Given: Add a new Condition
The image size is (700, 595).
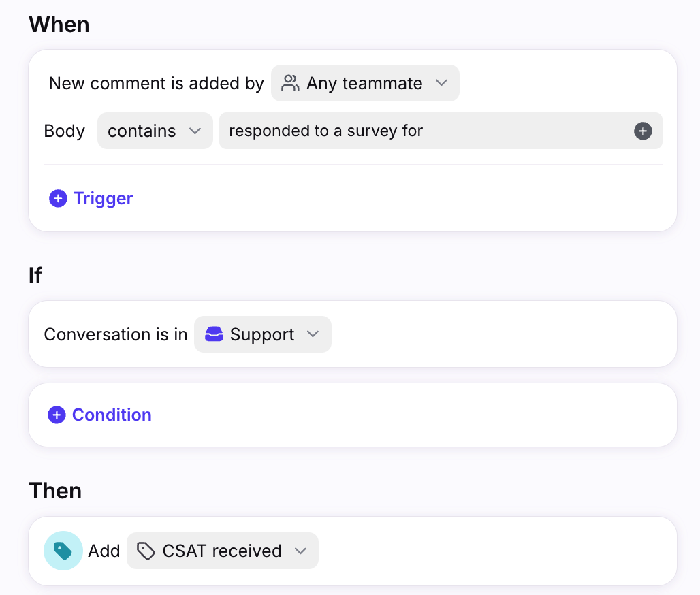Looking at the screenshot, I should coord(99,415).
